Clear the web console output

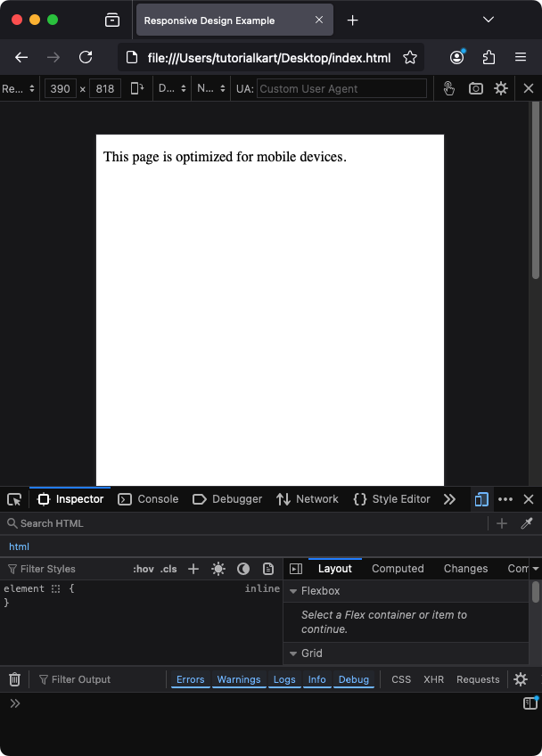(x=14, y=679)
